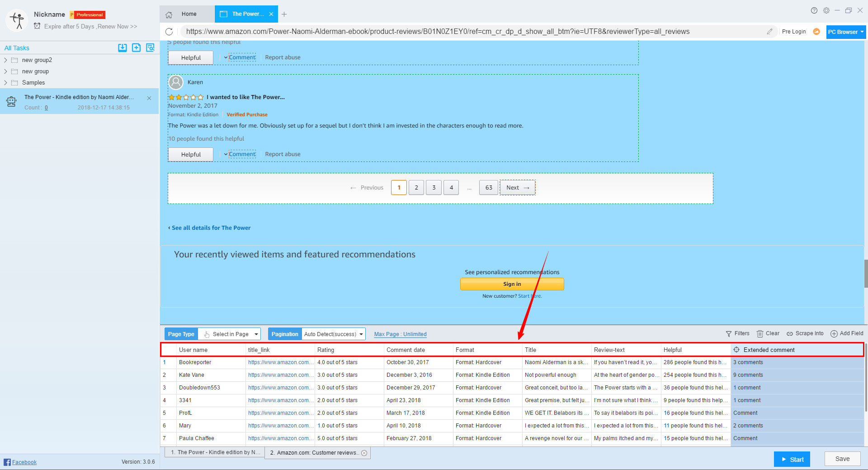Click the Page Type label button
This screenshot has height=470, width=868.
(181, 334)
